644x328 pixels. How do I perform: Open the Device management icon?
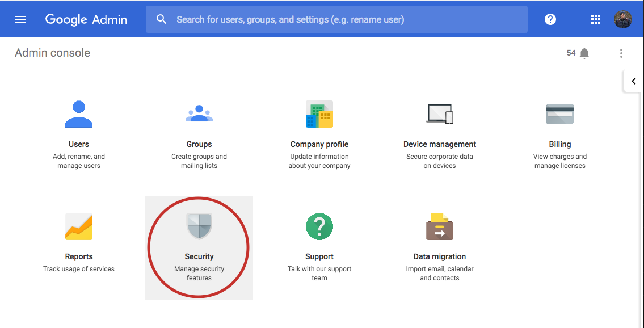440,114
